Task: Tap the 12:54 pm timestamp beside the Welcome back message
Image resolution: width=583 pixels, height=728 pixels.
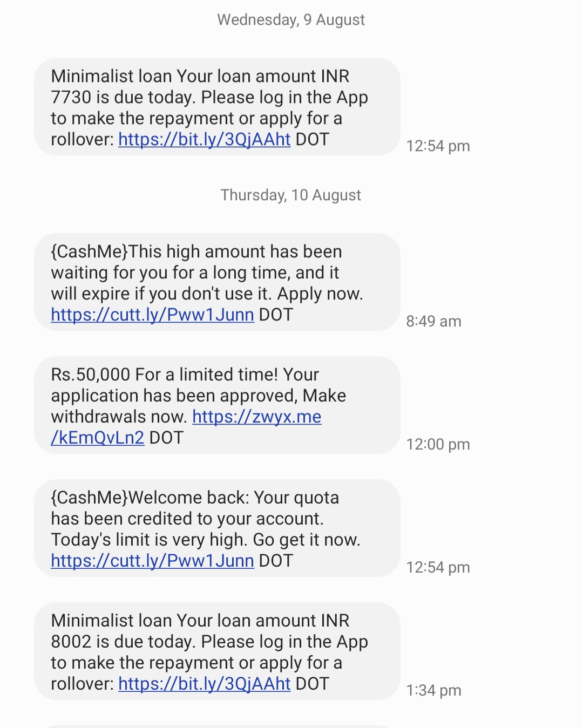Action: pyautogui.click(x=438, y=568)
